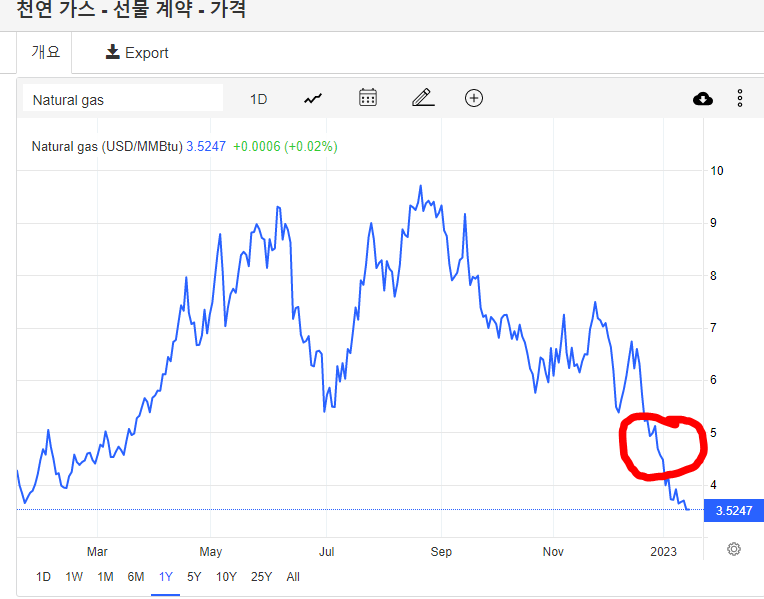Click the 7 price axis label
The image size is (764, 599).
coord(713,328)
